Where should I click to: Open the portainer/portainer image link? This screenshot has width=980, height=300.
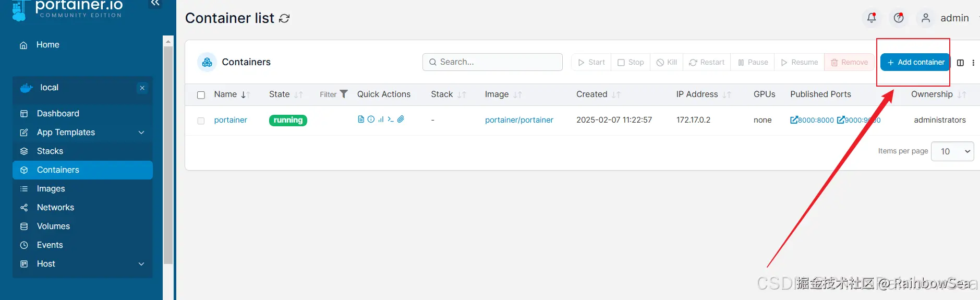tap(519, 120)
